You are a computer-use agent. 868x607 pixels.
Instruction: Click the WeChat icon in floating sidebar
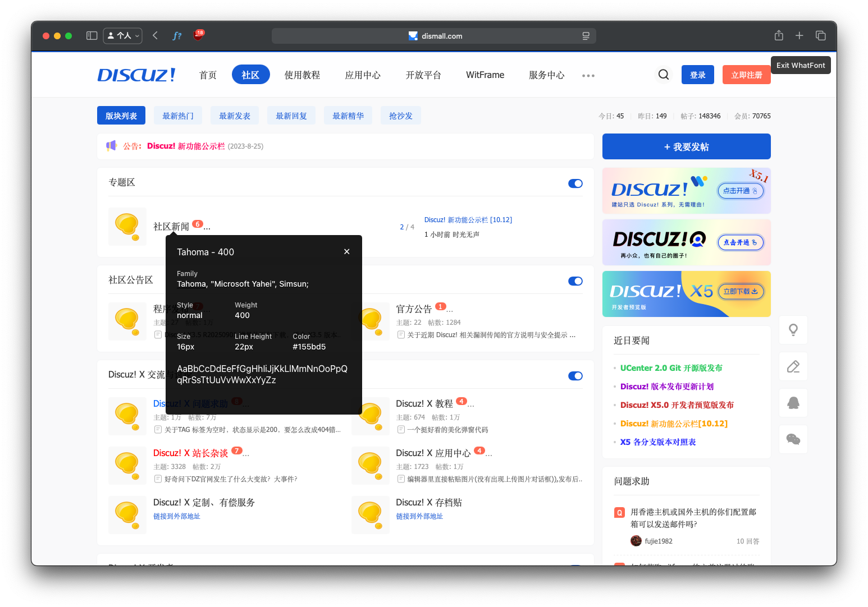[793, 439]
